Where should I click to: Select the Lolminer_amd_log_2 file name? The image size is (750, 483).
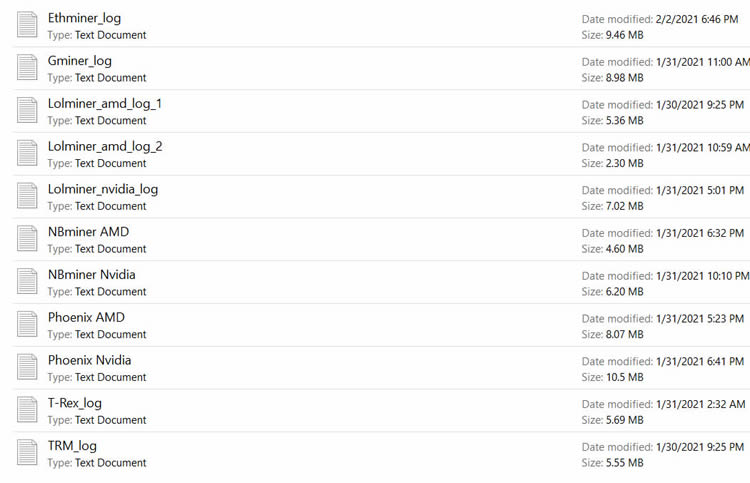tap(105, 146)
